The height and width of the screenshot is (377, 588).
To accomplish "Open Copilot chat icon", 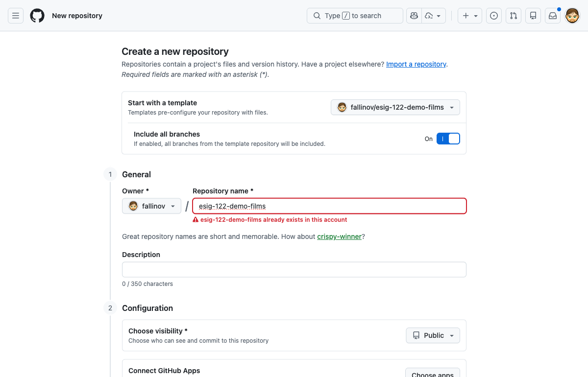I will (x=414, y=16).
